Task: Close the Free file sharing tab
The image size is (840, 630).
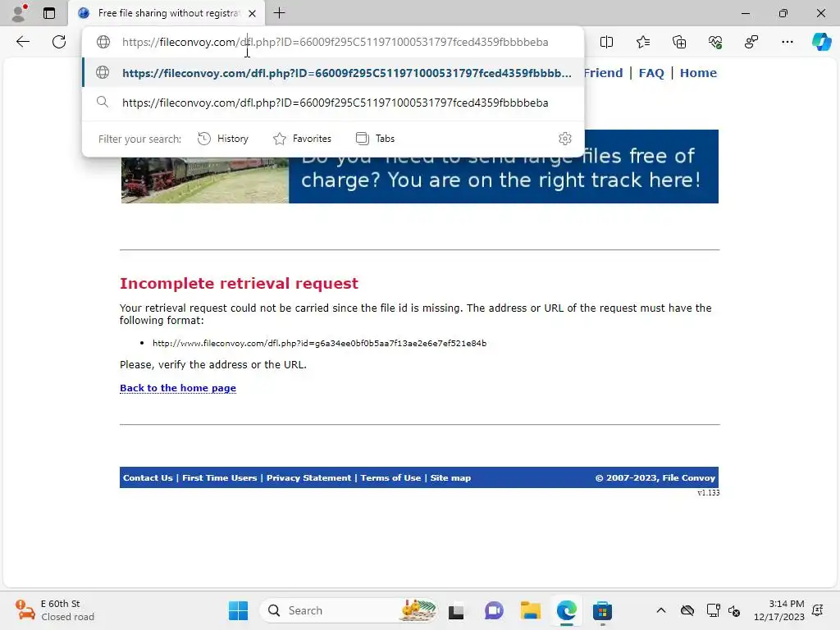Action: [x=253, y=13]
